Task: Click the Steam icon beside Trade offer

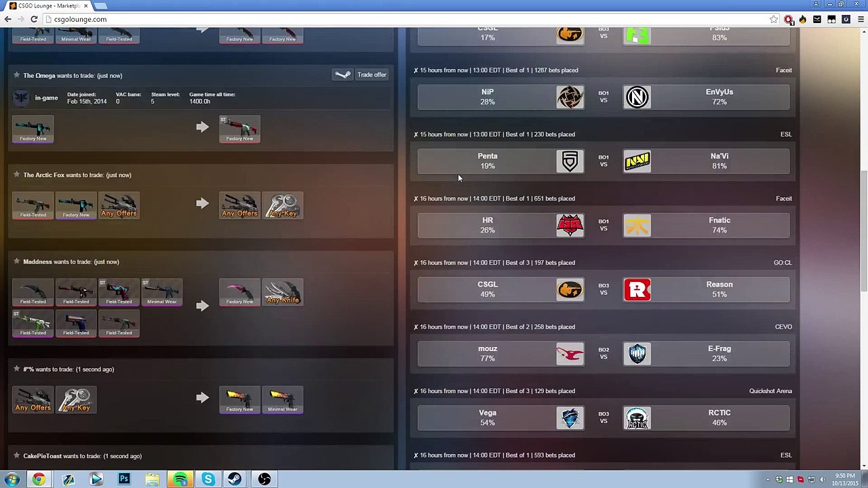Action: pos(342,75)
